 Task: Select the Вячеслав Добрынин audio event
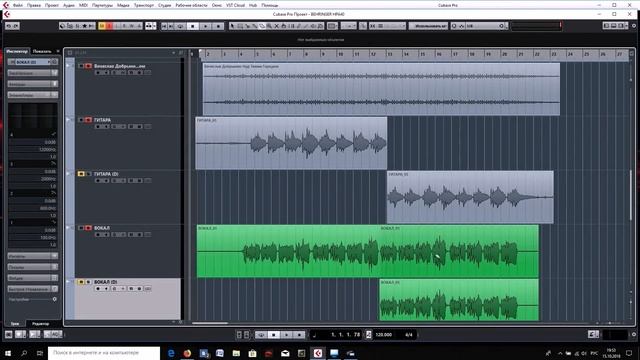[381, 89]
